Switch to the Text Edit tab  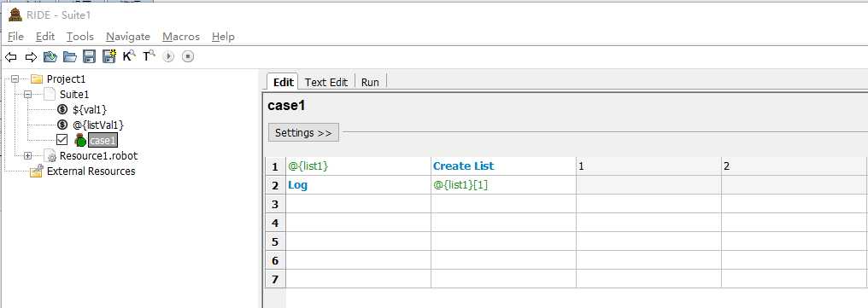pyautogui.click(x=326, y=82)
